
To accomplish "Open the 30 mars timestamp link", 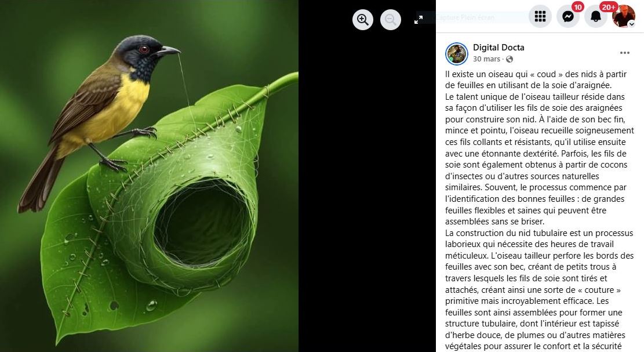I will [486, 59].
